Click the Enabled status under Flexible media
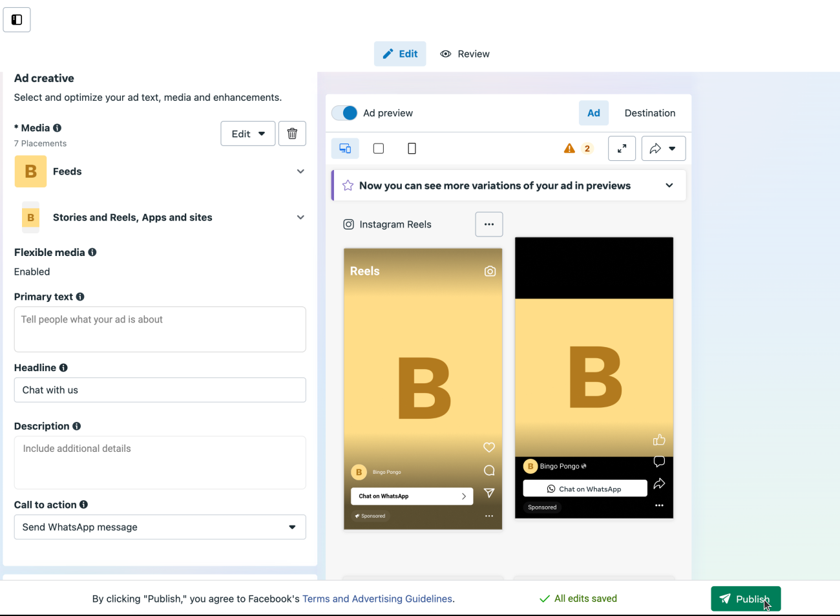Viewport: 840px width, 616px height. pos(32,272)
